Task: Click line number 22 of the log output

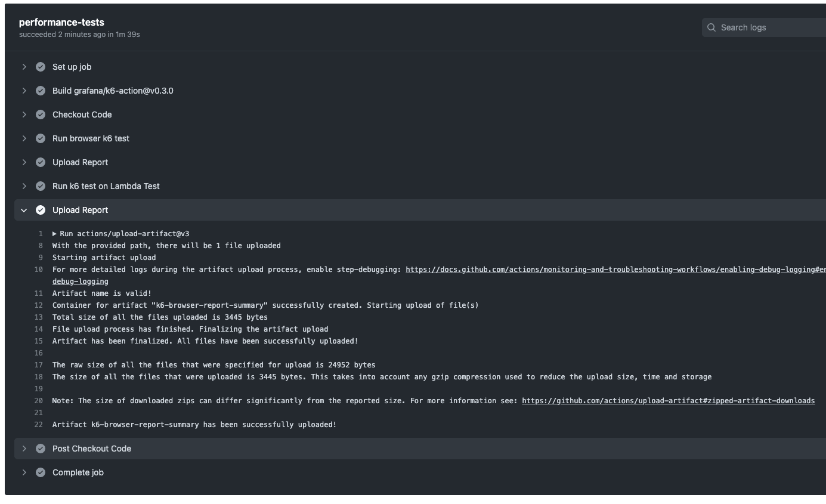Action: (x=38, y=424)
